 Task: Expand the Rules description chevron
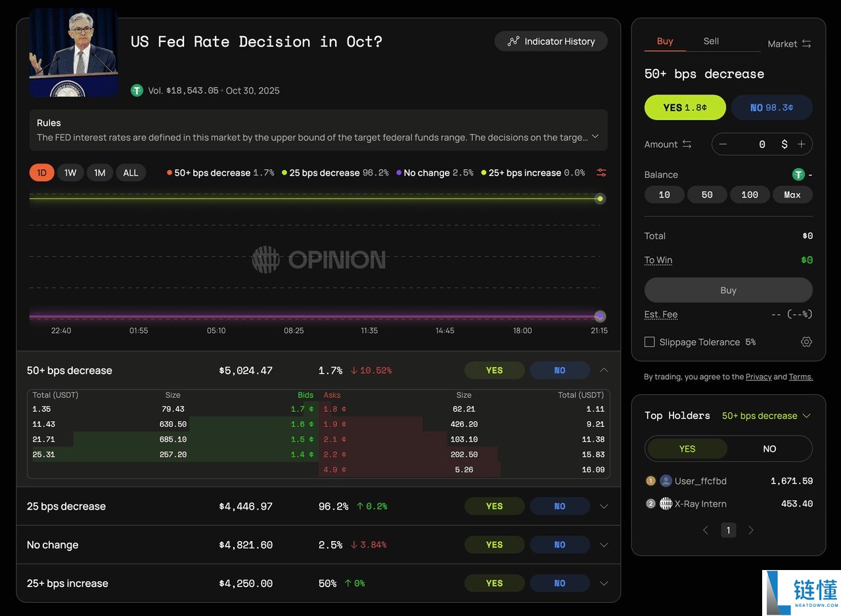point(595,137)
